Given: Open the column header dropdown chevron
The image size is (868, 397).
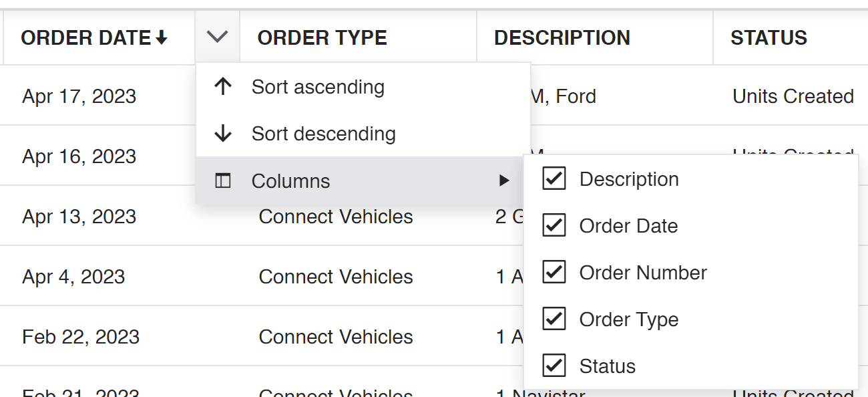Looking at the screenshot, I should click(217, 37).
